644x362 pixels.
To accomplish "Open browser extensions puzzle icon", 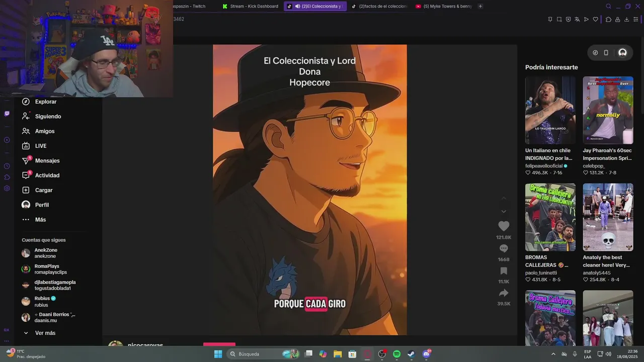I will [608, 19].
